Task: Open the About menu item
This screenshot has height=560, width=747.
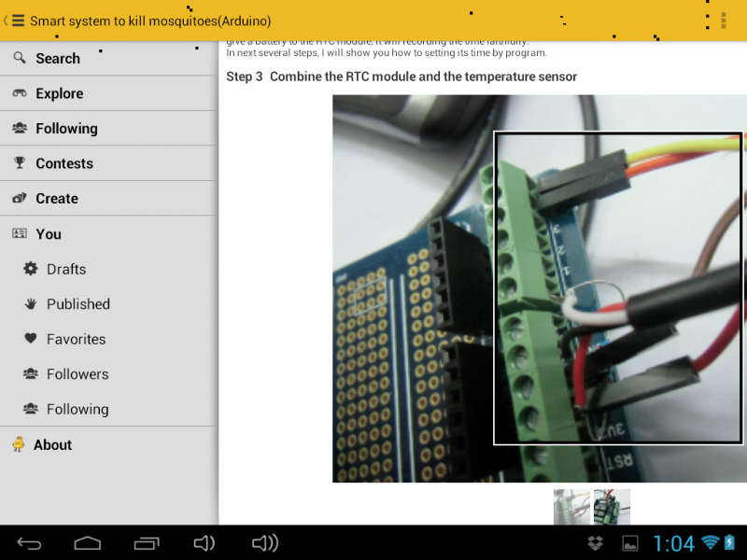Action: coord(108,445)
